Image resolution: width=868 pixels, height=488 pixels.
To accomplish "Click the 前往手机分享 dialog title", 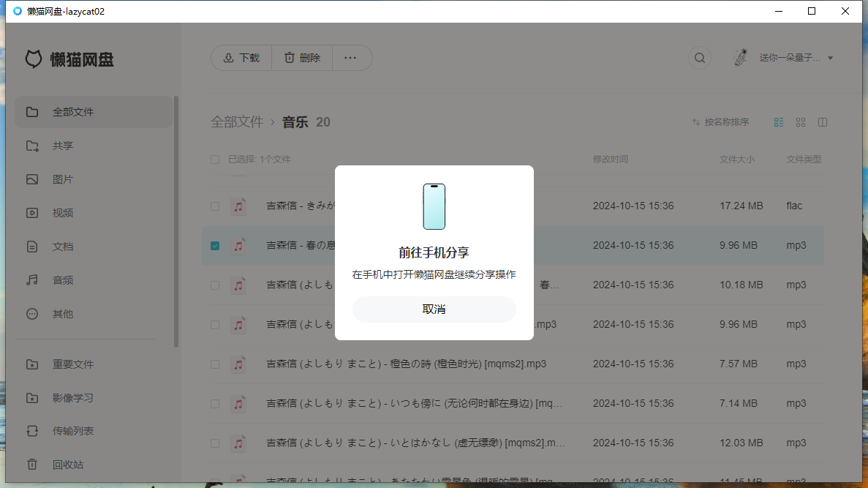I will pyautogui.click(x=434, y=252).
